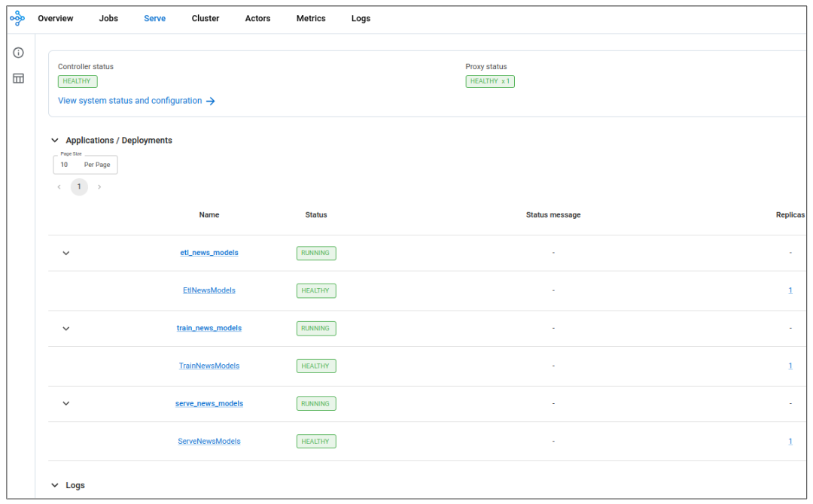Viewport: 813px width, 504px height.
Task: Navigate to the Cluster tab
Action: pyautogui.click(x=206, y=19)
